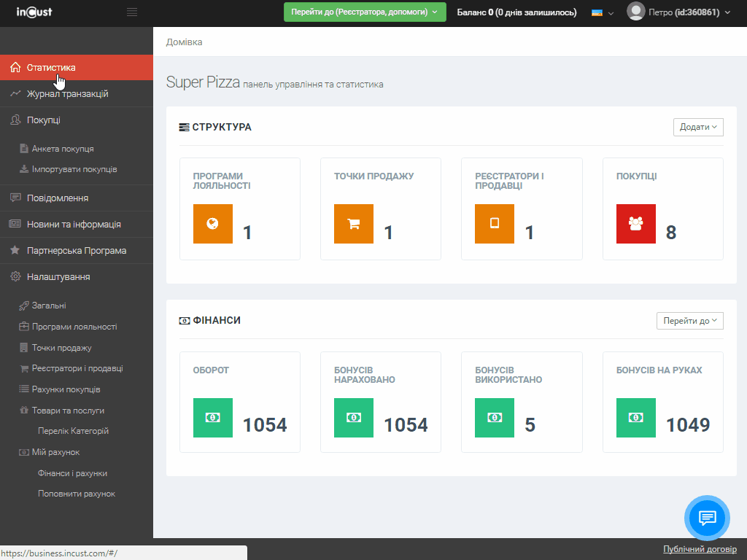Click the hamburger menu icon to collapse sidebar

tap(132, 12)
